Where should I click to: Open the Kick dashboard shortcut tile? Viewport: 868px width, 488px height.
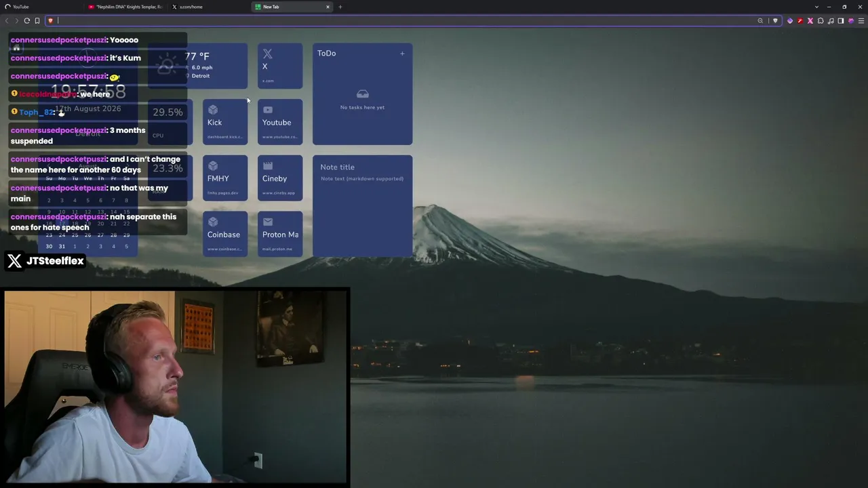tap(225, 122)
